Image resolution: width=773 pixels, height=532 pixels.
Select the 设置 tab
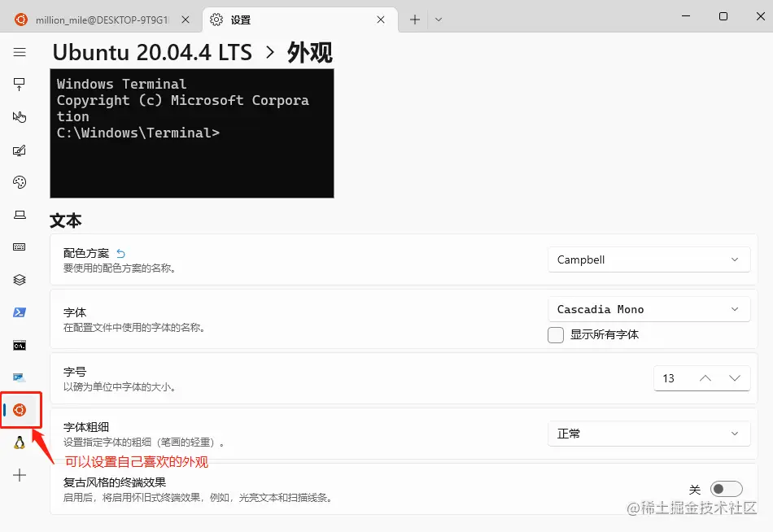click(236, 18)
